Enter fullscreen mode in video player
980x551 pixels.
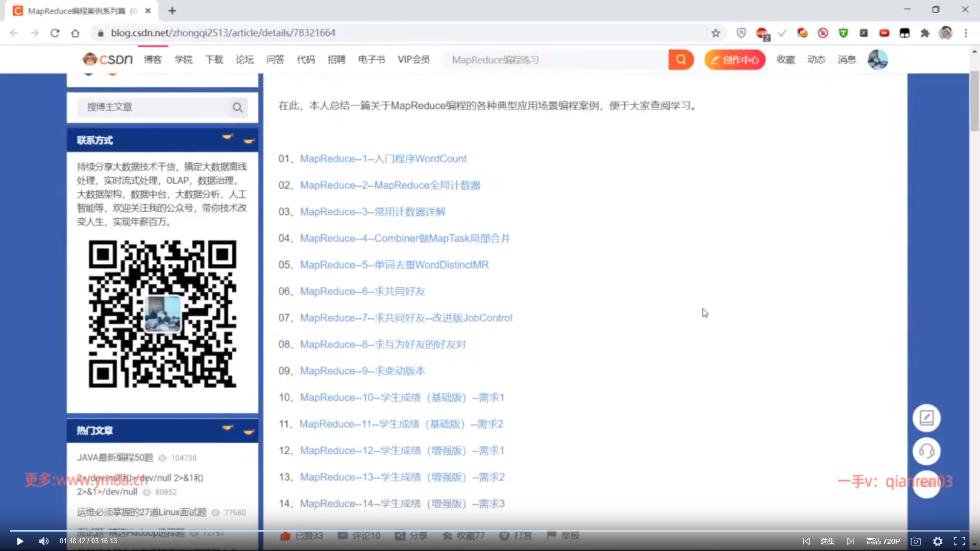point(959,541)
